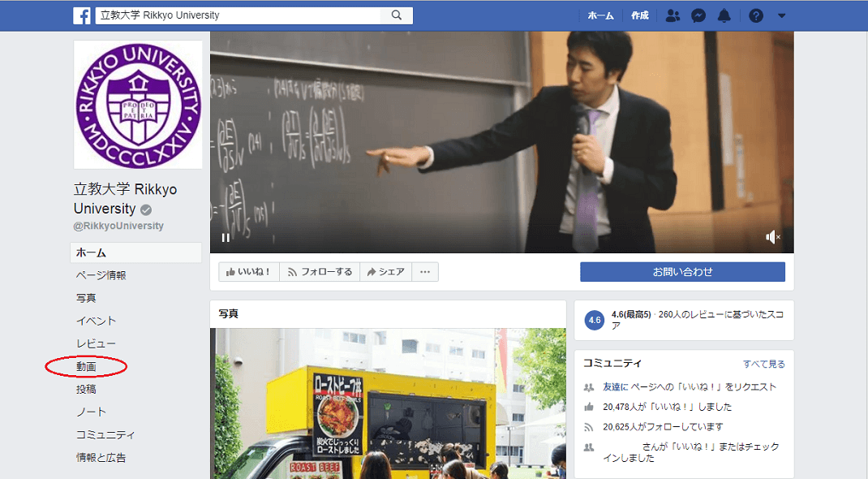This screenshot has width=868, height=479.
Task: Click the 20,625人がフォローしています text
Action: pos(664,427)
